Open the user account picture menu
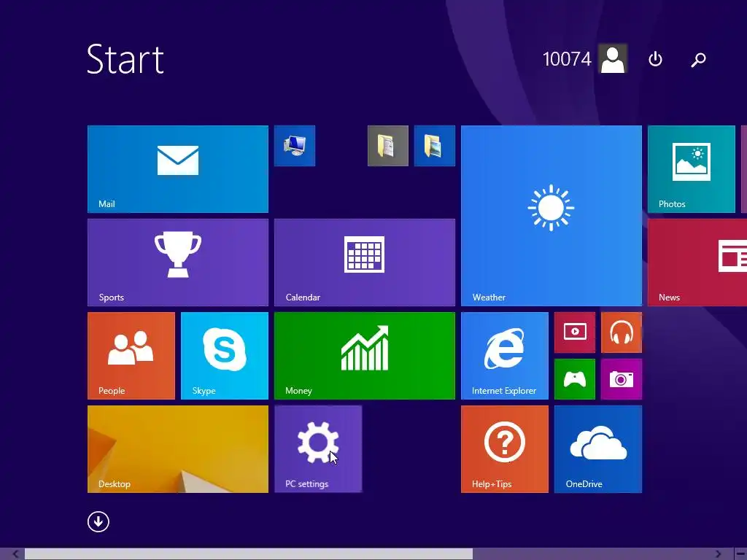The image size is (747, 560). (x=613, y=58)
